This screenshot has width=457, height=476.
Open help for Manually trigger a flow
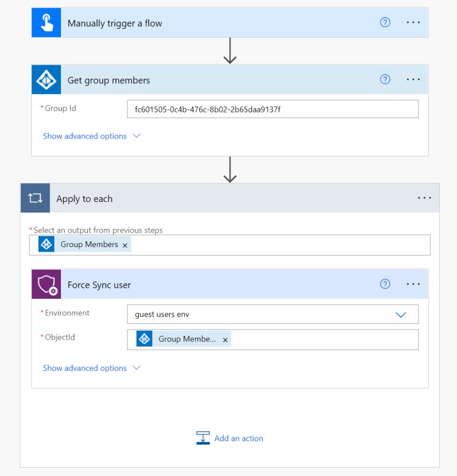(385, 22)
